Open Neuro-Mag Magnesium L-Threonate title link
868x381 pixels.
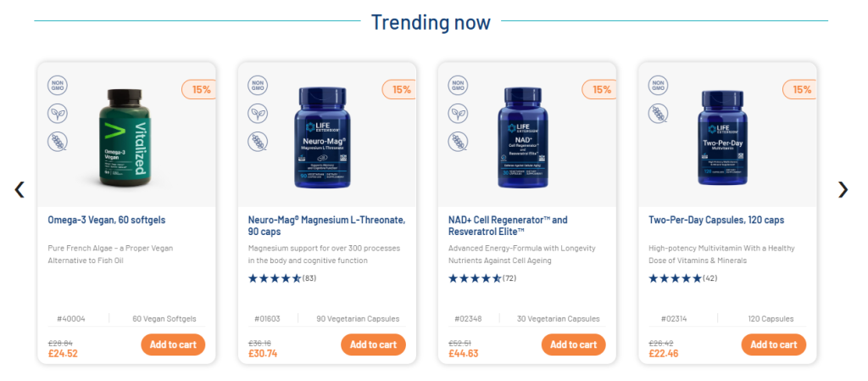[326, 226]
